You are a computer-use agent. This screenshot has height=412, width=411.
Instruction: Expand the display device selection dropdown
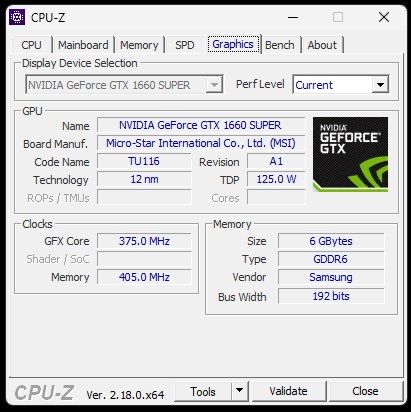214,85
